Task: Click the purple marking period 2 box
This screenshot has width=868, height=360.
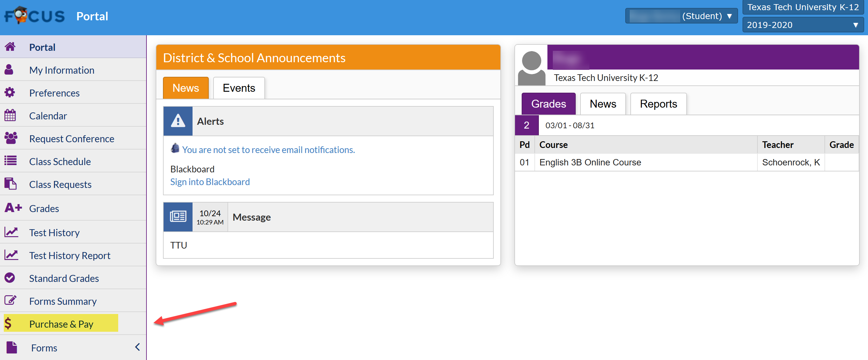Action: (x=526, y=125)
